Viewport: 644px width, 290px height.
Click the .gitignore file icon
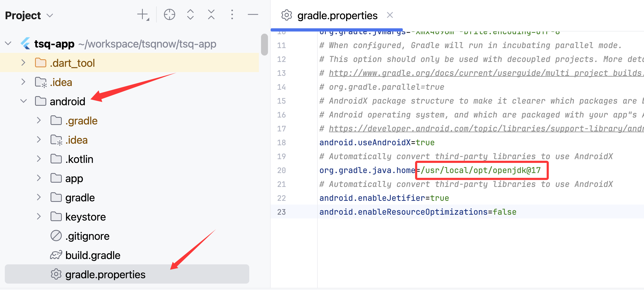pyautogui.click(x=56, y=236)
